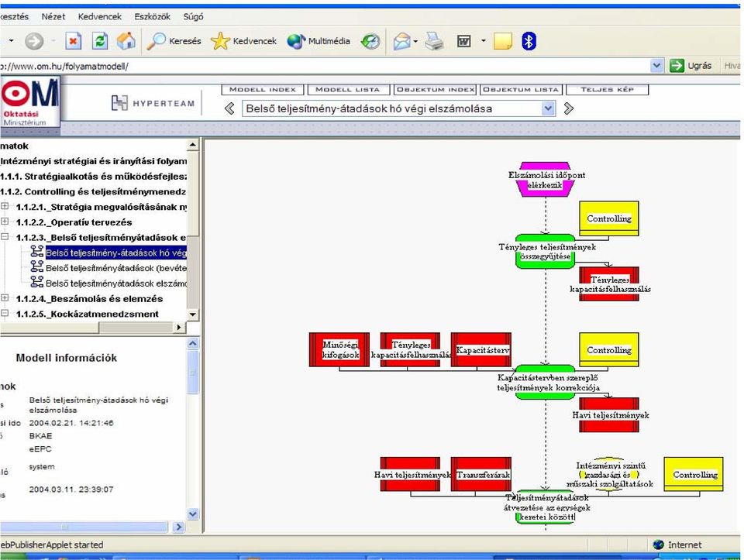Select Teljesítményátadások átvezetése function at bottom

[546, 507]
